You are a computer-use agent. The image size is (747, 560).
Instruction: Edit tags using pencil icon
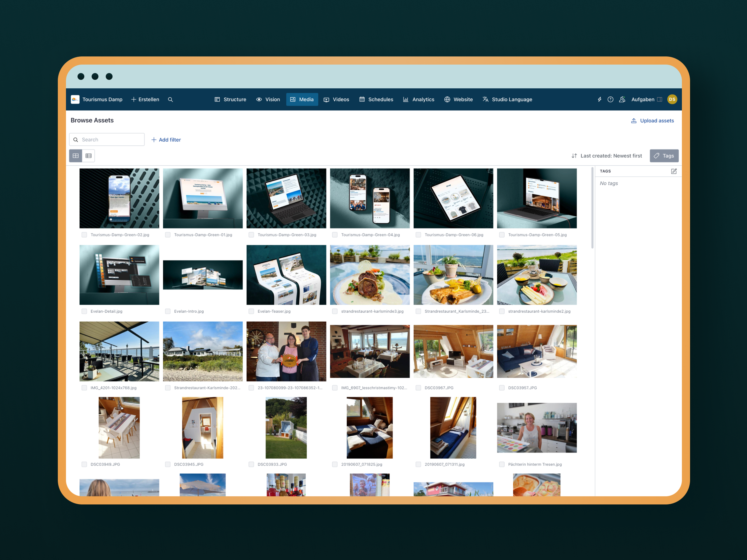[x=674, y=171]
